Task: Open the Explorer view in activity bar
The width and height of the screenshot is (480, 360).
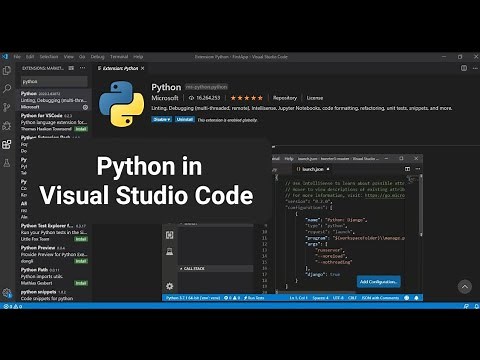Action: tap(7, 71)
